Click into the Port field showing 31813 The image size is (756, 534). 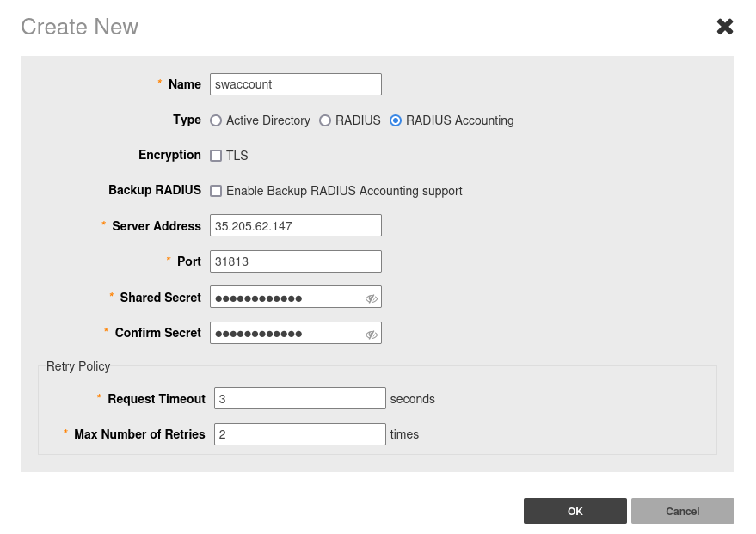(x=295, y=261)
